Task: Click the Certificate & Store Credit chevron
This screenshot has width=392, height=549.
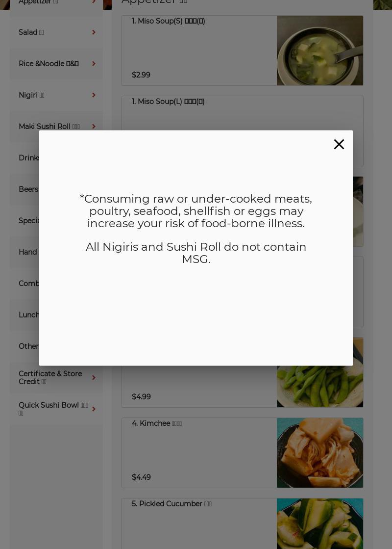Action: (x=94, y=377)
